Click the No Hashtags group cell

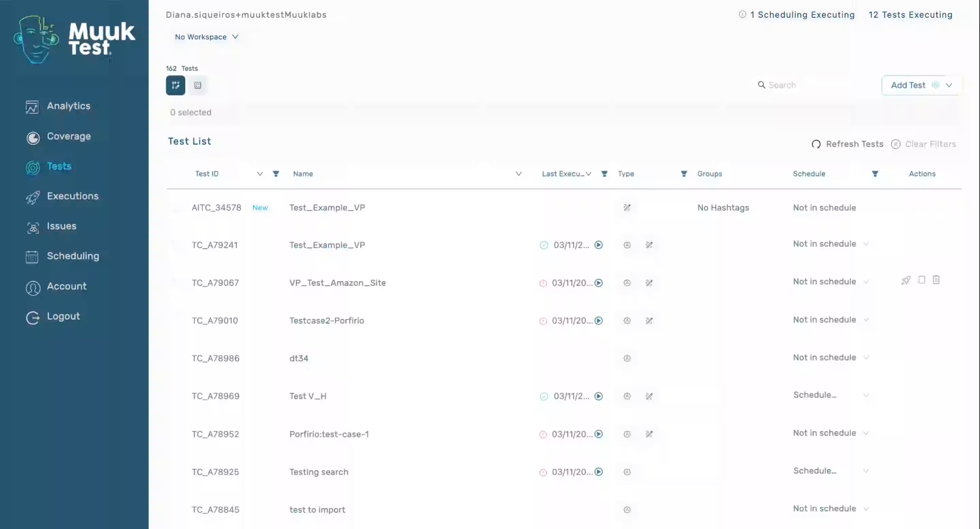click(x=723, y=208)
